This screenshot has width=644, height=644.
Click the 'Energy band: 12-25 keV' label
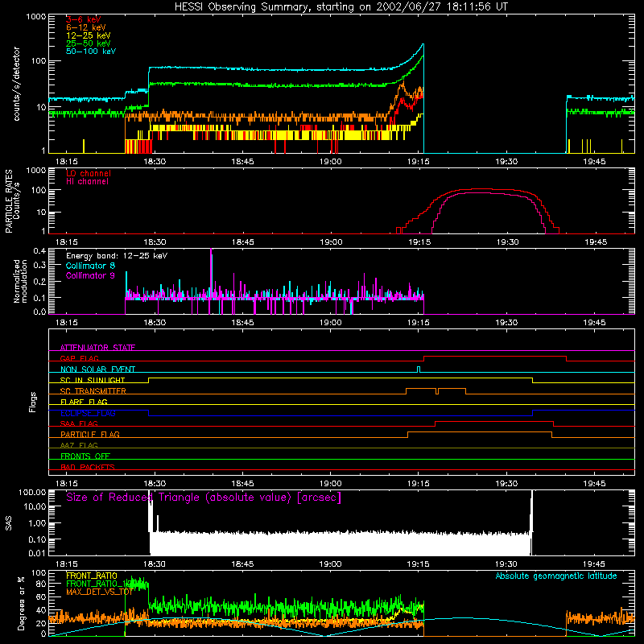tap(117, 256)
